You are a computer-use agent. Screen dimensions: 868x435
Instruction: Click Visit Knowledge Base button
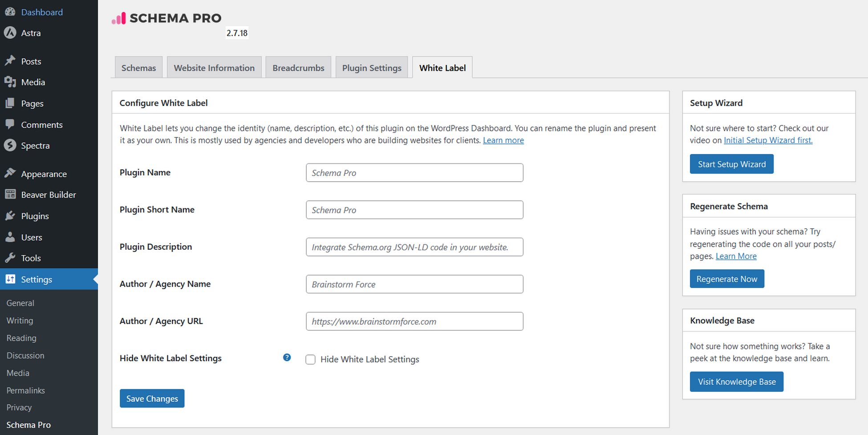[736, 382]
